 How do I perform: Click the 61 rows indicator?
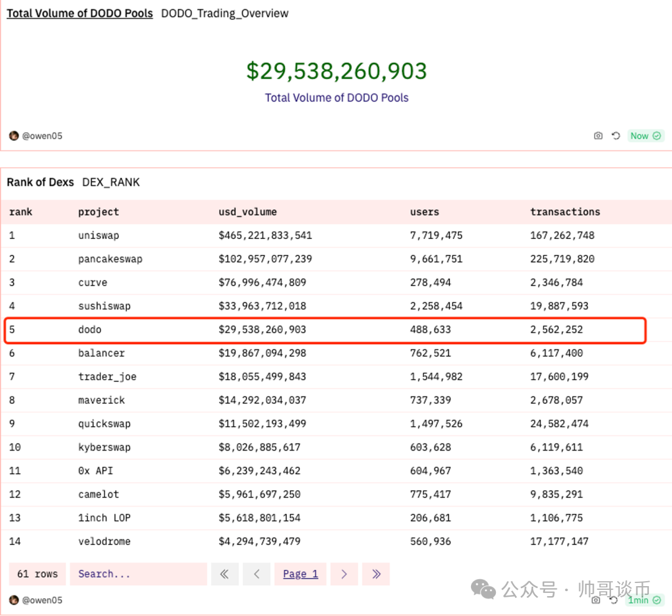(37, 574)
